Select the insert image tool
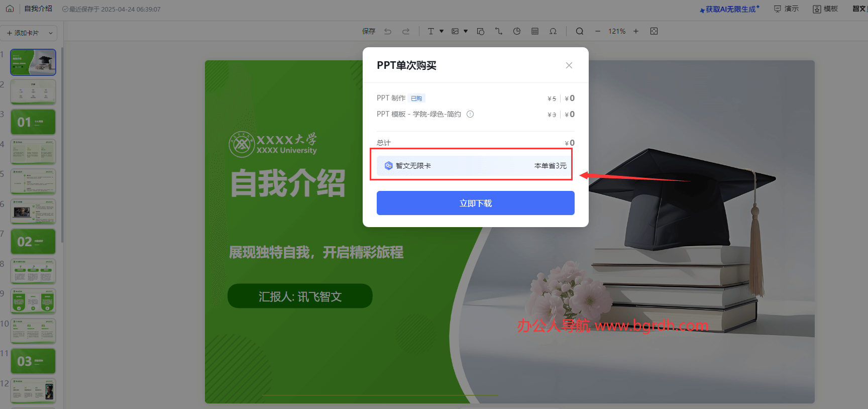The height and width of the screenshot is (409, 868). (455, 31)
